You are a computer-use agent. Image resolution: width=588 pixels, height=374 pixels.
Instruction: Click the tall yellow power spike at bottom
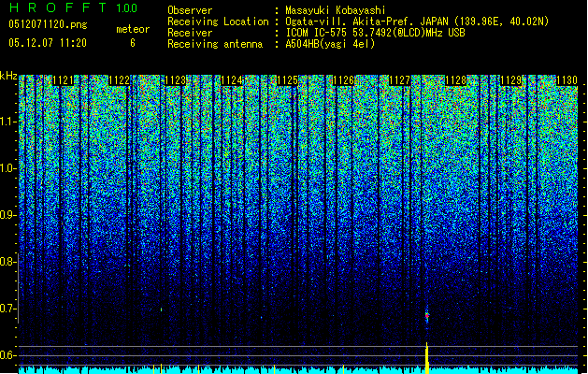click(x=427, y=358)
